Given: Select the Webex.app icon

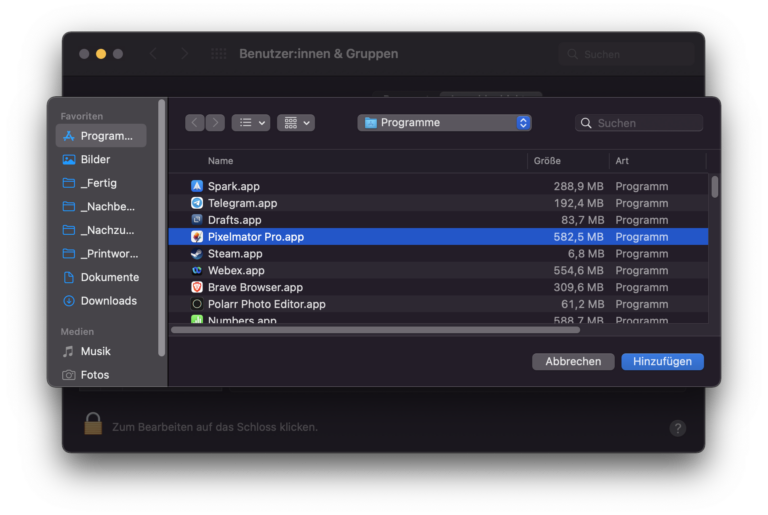Looking at the screenshot, I should click(197, 270).
